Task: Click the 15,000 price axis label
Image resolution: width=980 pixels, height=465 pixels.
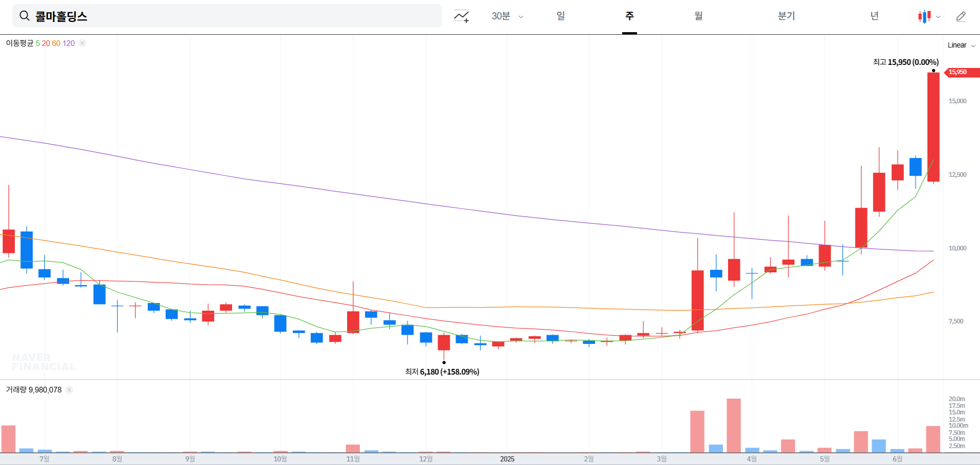Action: click(x=958, y=101)
